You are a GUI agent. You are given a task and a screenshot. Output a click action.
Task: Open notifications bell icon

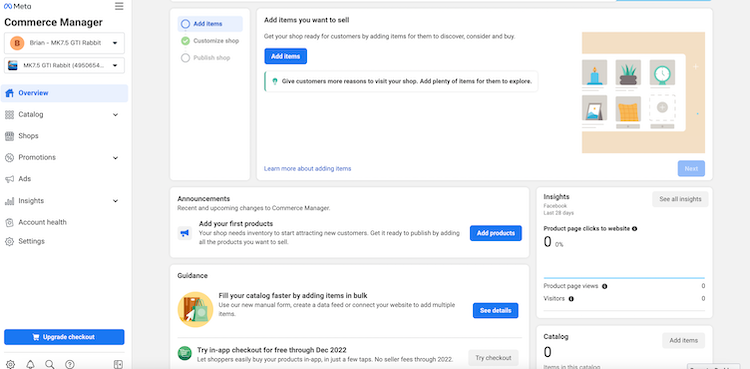click(30, 364)
